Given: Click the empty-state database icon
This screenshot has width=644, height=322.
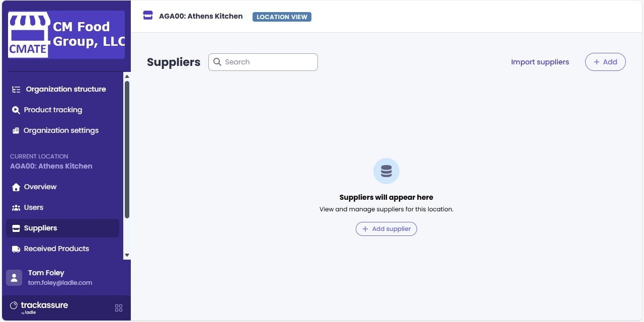Looking at the screenshot, I should click(x=386, y=171).
